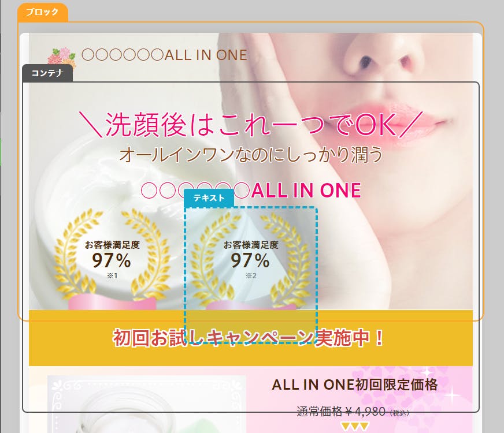Click the お客様満足度 text in selected badge
Image resolution: width=504 pixels, height=433 pixels.
251,245
